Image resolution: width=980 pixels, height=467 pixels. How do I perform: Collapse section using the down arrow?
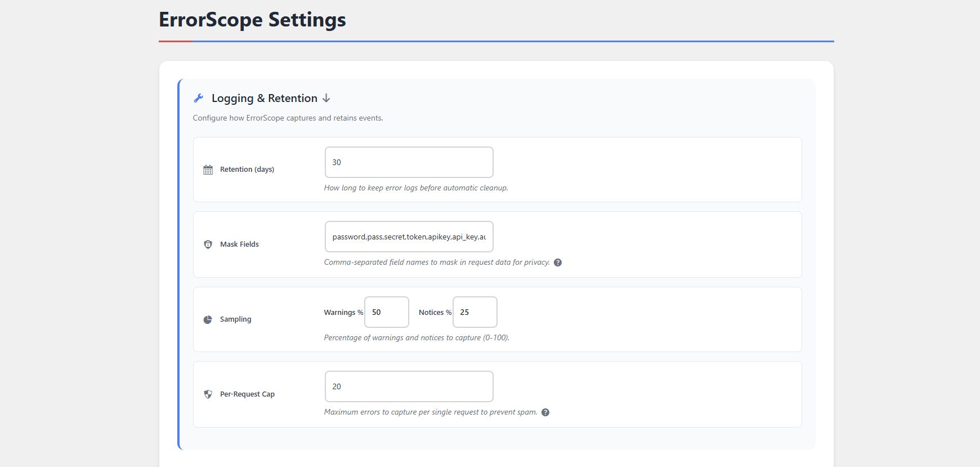click(326, 98)
